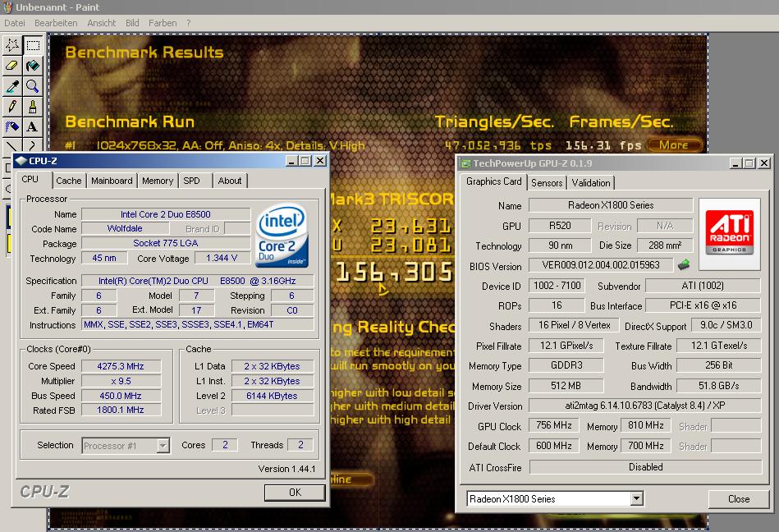
Task: Click the Instructions list MMX, SSE
Action: tap(197, 324)
